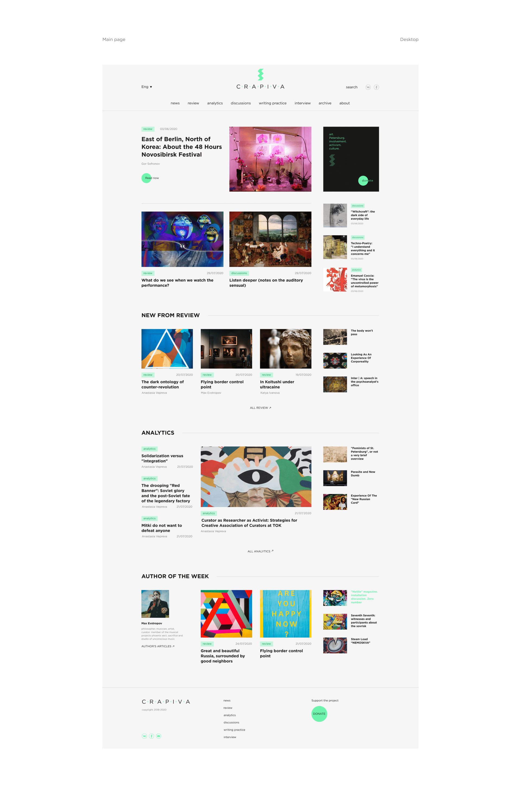Screen dimensions: 521x812
Task: Click the search label in the header
Action: pyautogui.click(x=351, y=87)
